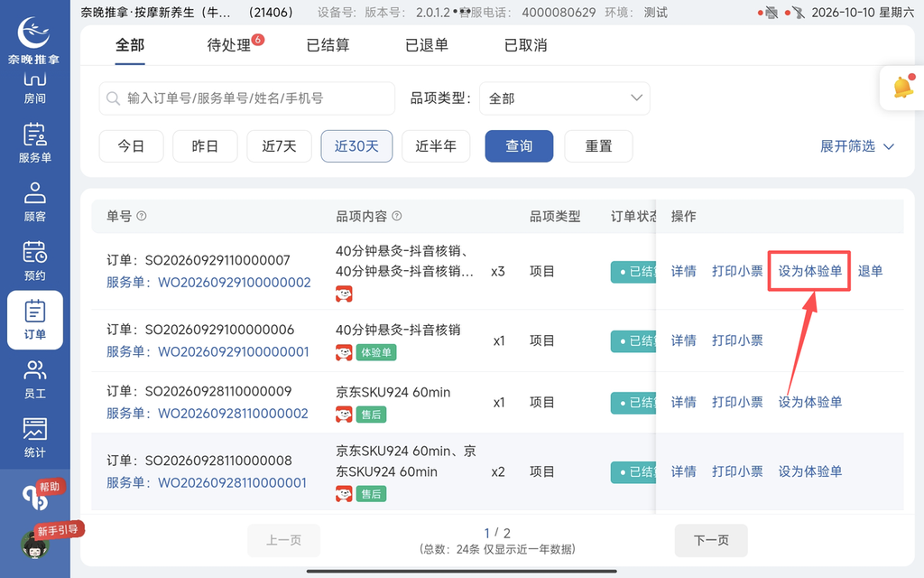Open 详情 for order SO20260929100000006
The image size is (924, 578).
coord(684,340)
